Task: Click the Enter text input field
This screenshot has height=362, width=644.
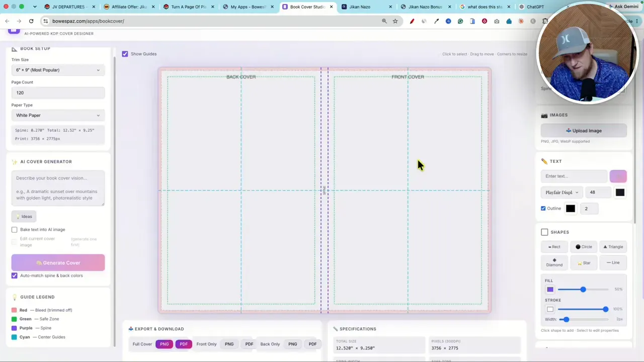Action: pyautogui.click(x=574, y=176)
